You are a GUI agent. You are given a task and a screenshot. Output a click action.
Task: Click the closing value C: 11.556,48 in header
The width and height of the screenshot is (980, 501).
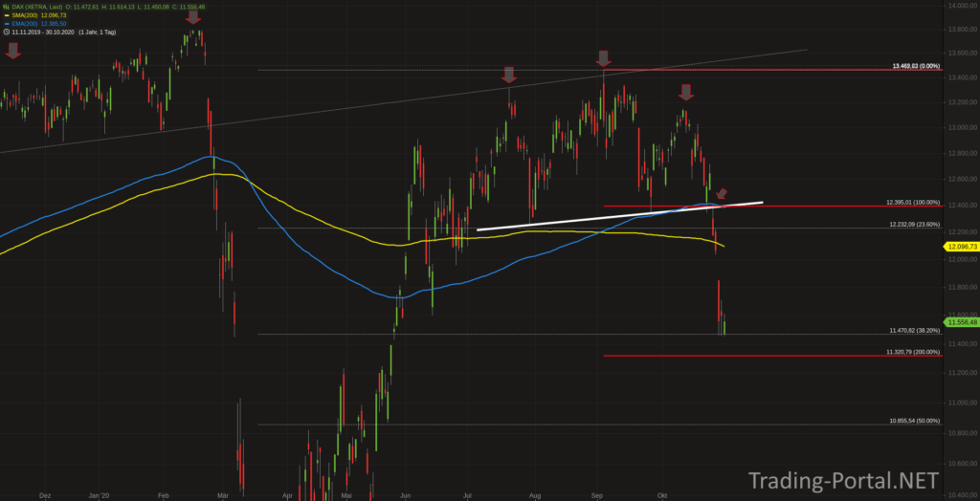click(189, 7)
